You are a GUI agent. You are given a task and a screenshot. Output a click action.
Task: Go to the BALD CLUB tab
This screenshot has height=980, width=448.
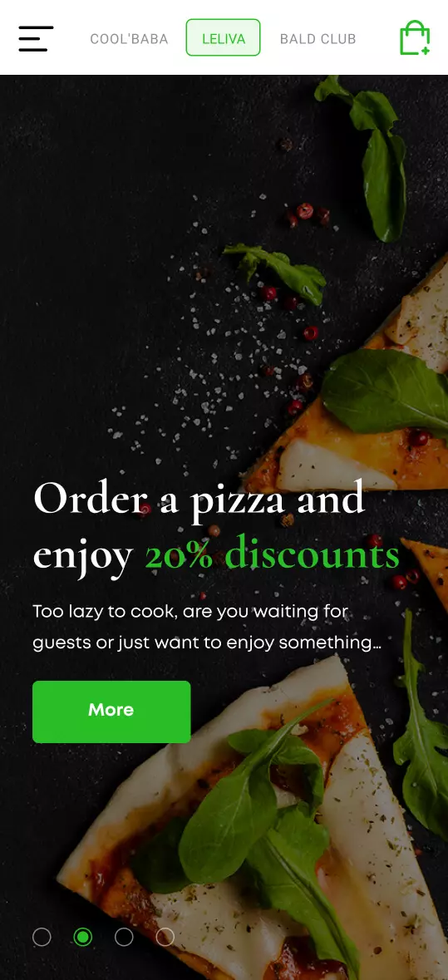click(318, 39)
